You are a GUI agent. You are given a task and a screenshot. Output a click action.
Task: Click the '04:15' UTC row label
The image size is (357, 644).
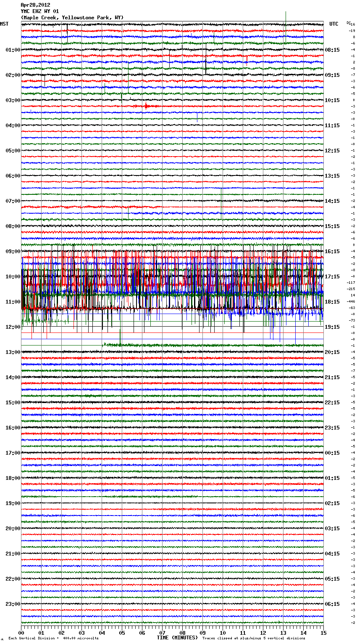pyautogui.click(x=332, y=554)
